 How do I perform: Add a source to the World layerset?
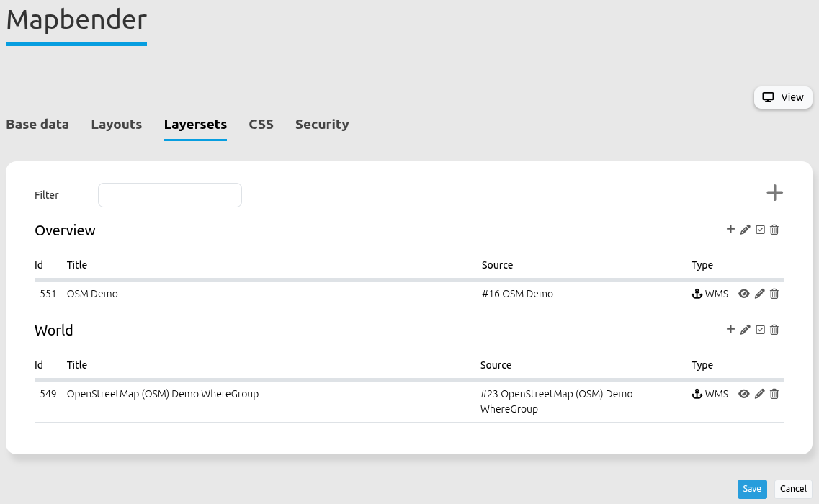tap(730, 330)
